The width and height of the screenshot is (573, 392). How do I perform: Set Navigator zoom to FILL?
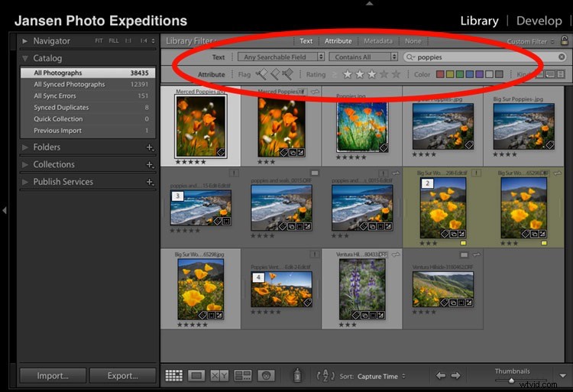pyautogui.click(x=114, y=41)
